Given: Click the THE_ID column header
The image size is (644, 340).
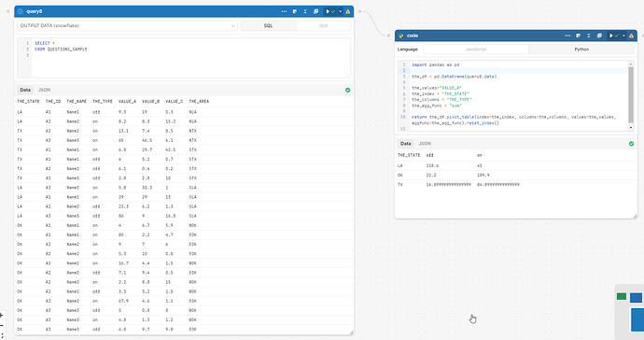Looking at the screenshot, I should [x=53, y=102].
